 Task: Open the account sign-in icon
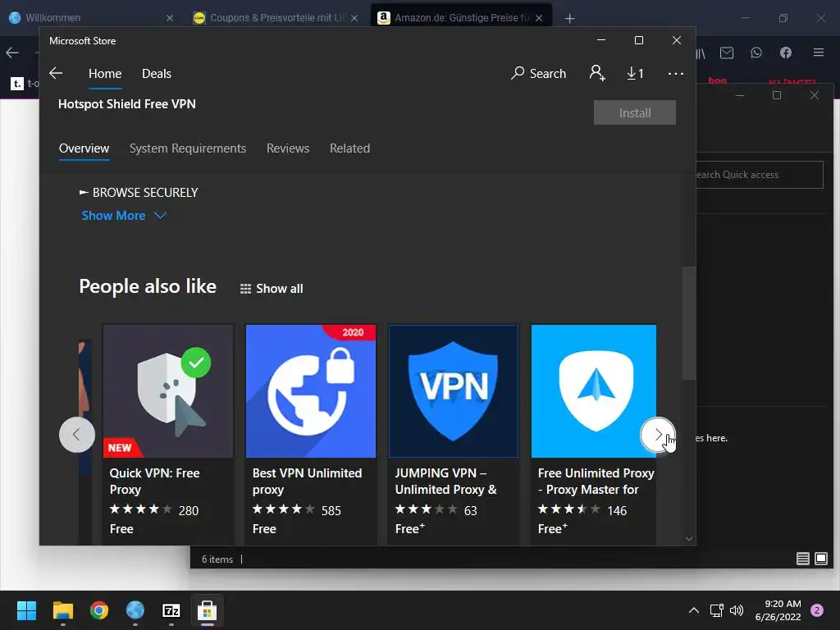pos(597,73)
